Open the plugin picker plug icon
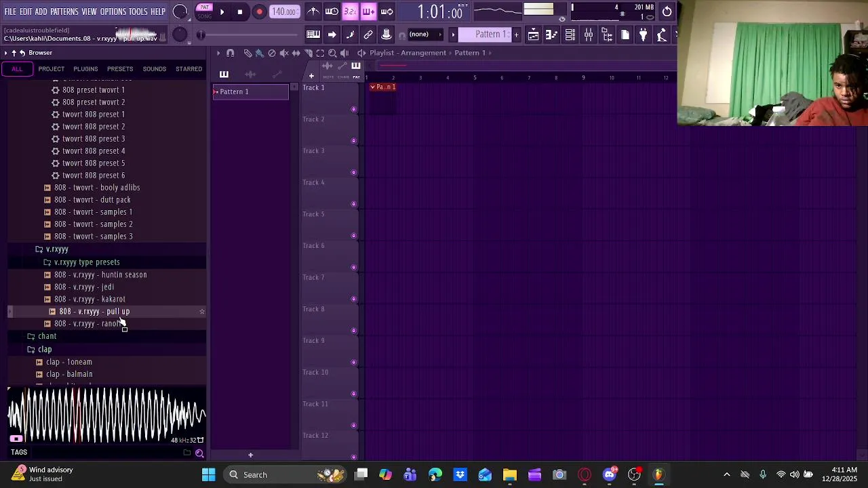 coord(644,35)
